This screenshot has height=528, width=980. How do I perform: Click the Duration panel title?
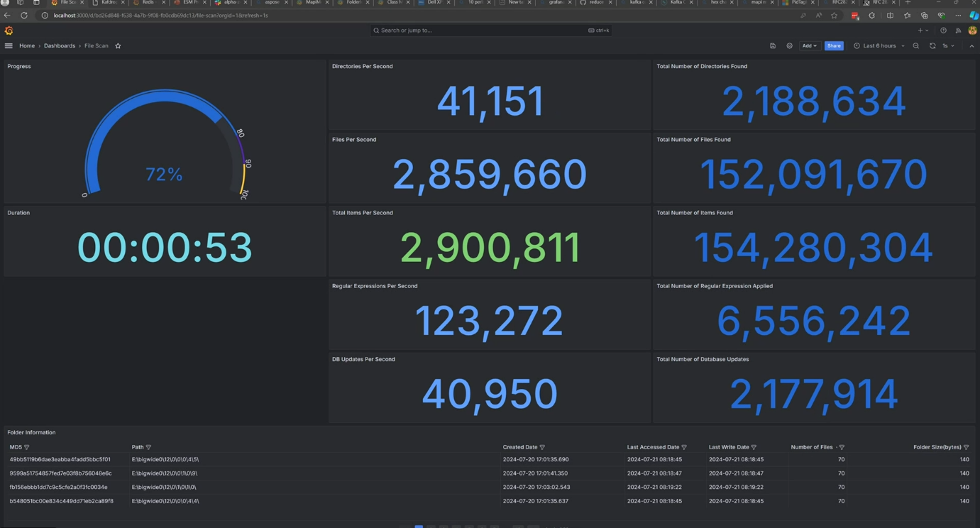point(18,213)
